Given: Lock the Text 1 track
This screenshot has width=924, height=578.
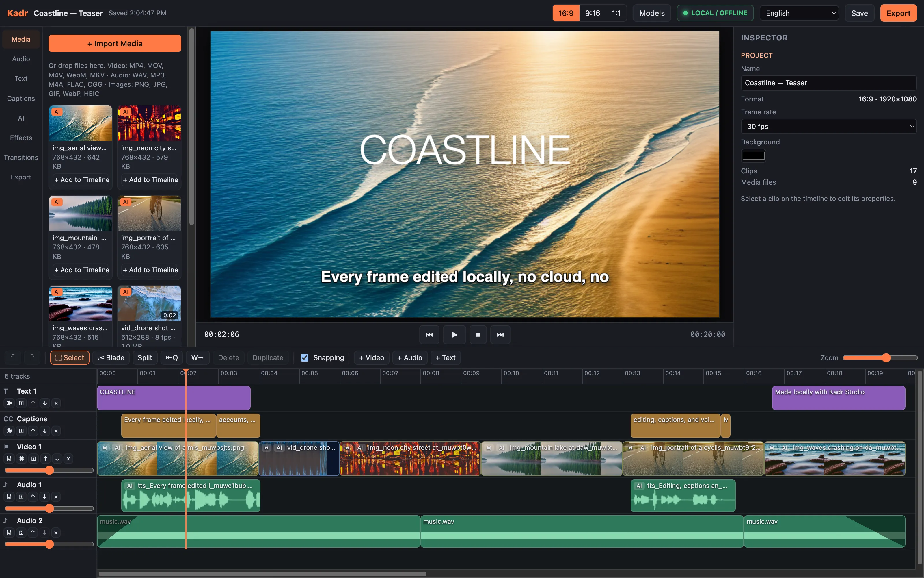Looking at the screenshot, I should (x=21, y=403).
